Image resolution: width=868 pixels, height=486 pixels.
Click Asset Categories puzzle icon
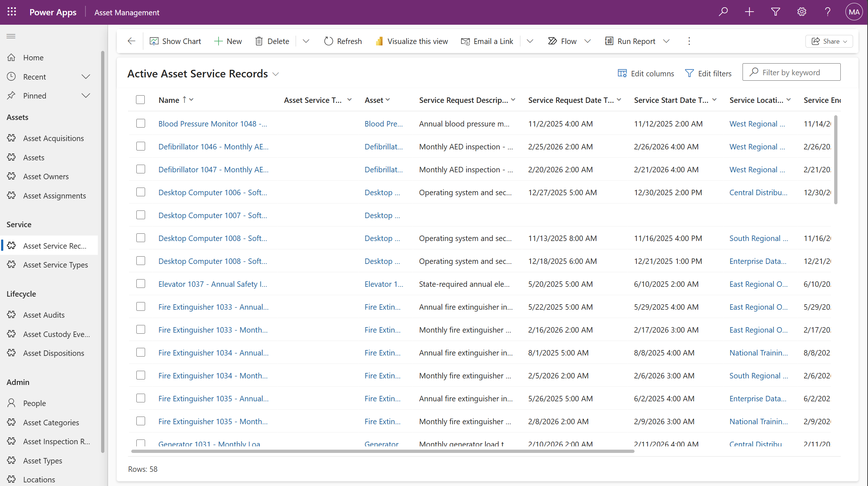pos(11,422)
